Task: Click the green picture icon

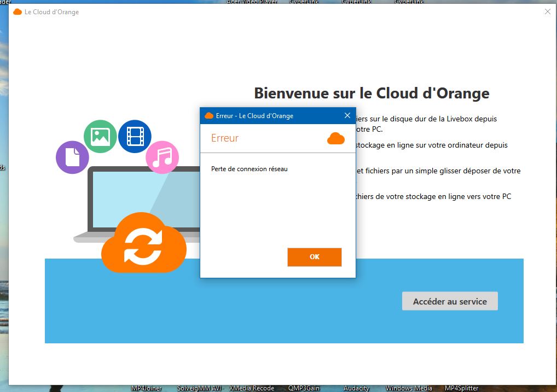Action: point(100,136)
